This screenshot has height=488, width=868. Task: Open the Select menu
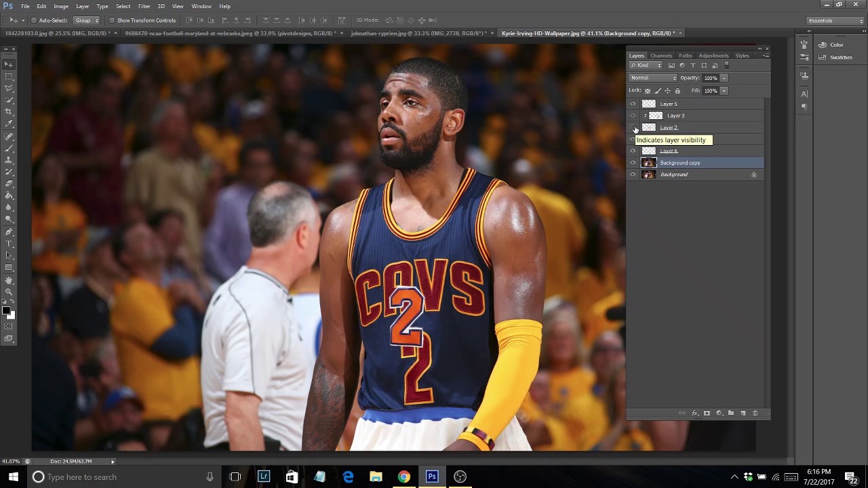coord(123,6)
